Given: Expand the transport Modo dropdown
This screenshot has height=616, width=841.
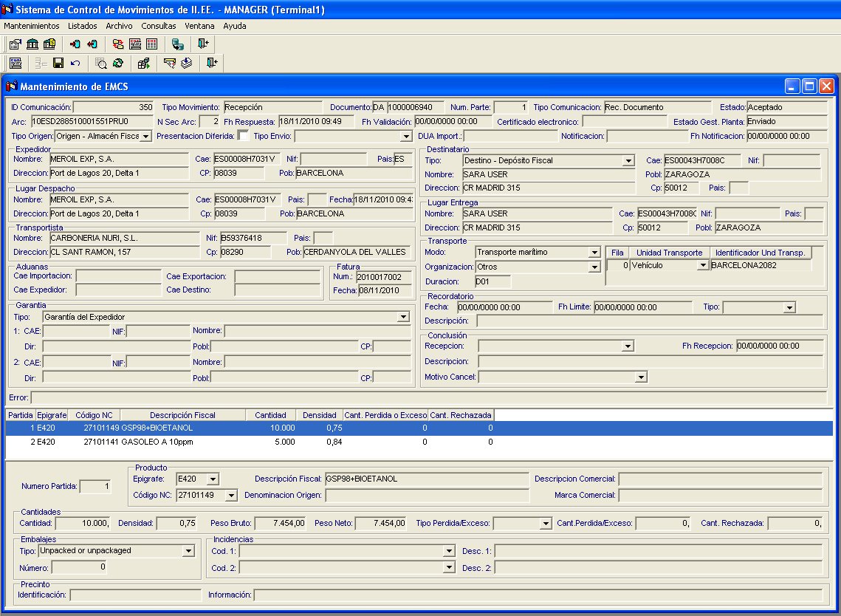Looking at the screenshot, I should [594, 253].
